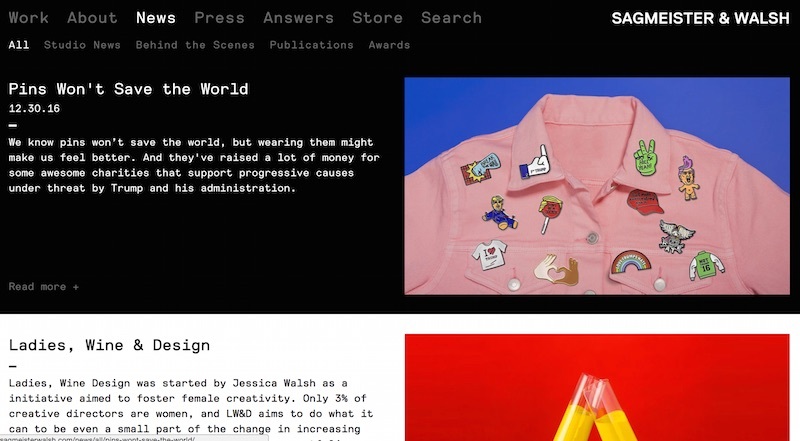800x441 pixels.
Task: Filter news by Studio News
Action: (82, 45)
